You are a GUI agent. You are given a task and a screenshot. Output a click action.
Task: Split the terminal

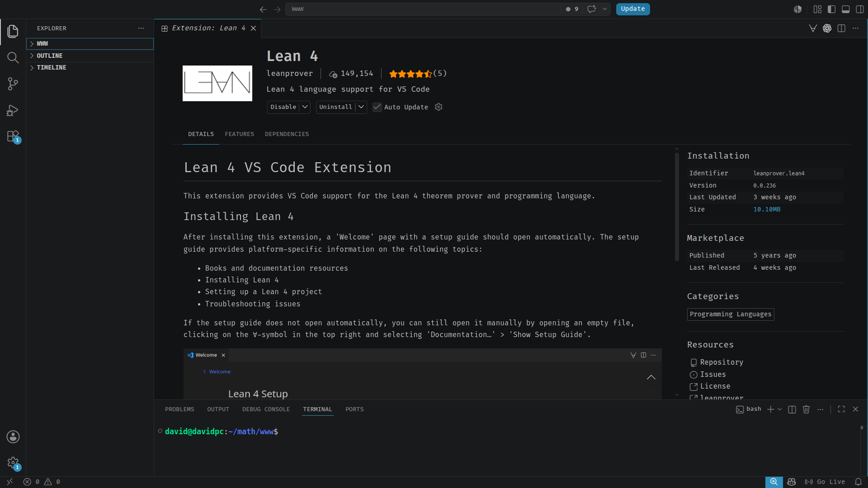[x=792, y=409]
